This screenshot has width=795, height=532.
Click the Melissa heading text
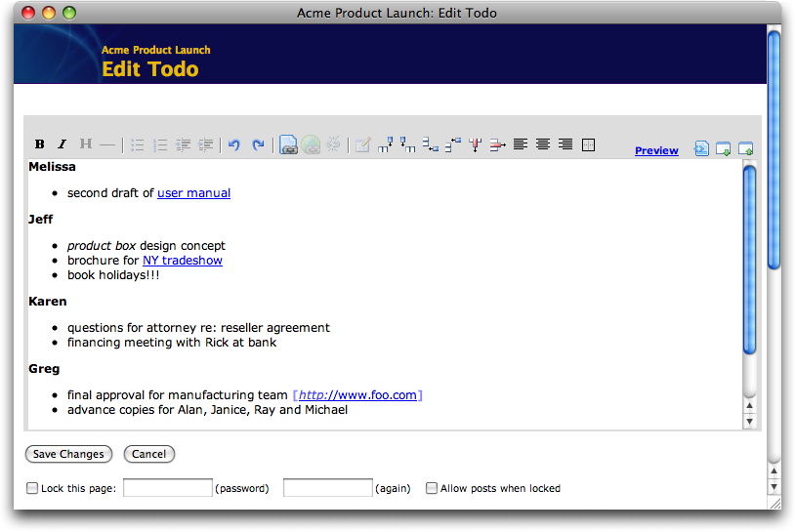pyautogui.click(x=52, y=167)
